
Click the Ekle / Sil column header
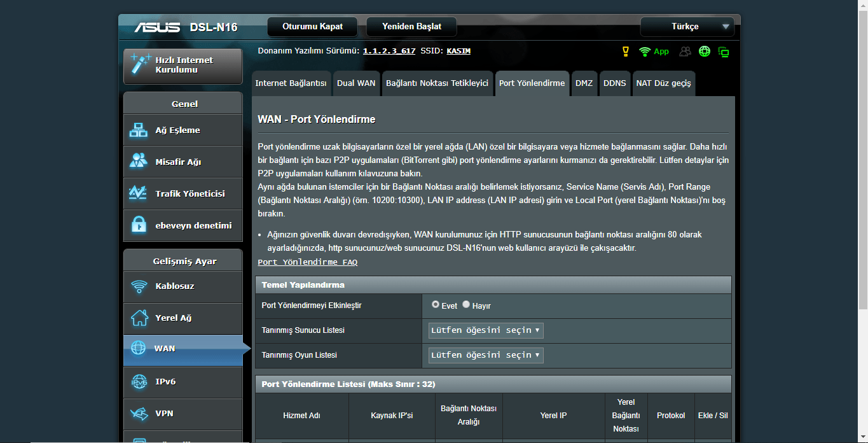(x=713, y=416)
